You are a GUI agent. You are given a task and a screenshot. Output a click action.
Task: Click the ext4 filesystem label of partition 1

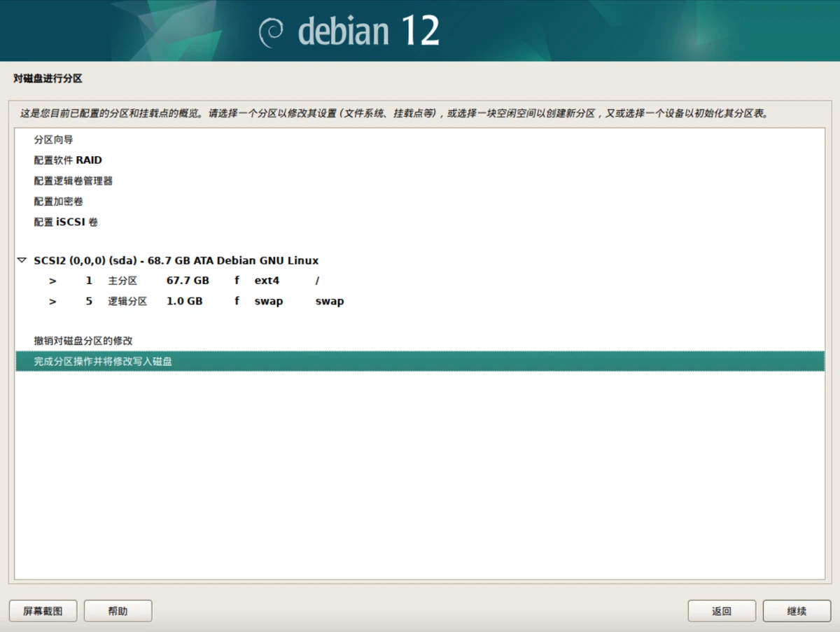coord(267,281)
